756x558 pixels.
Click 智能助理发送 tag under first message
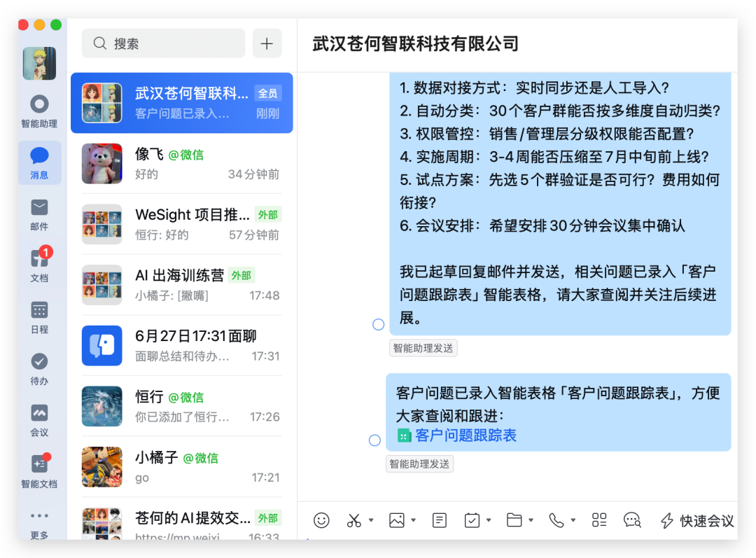pyautogui.click(x=423, y=348)
